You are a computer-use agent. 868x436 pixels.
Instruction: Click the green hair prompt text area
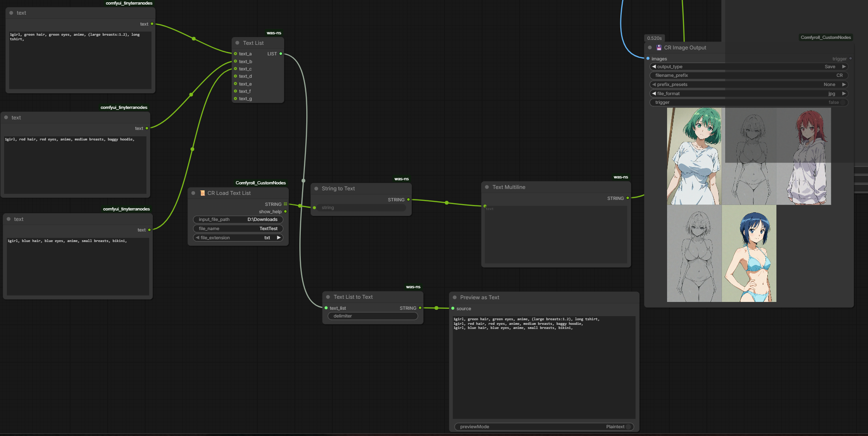point(80,60)
